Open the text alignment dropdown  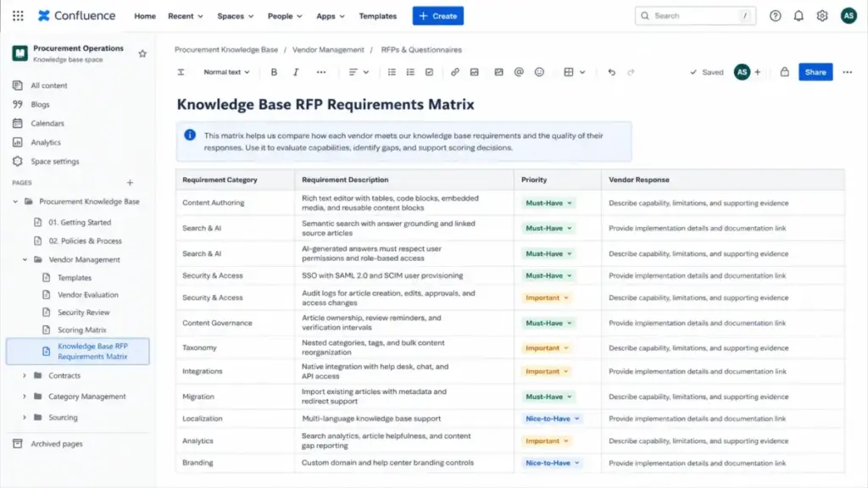click(359, 72)
